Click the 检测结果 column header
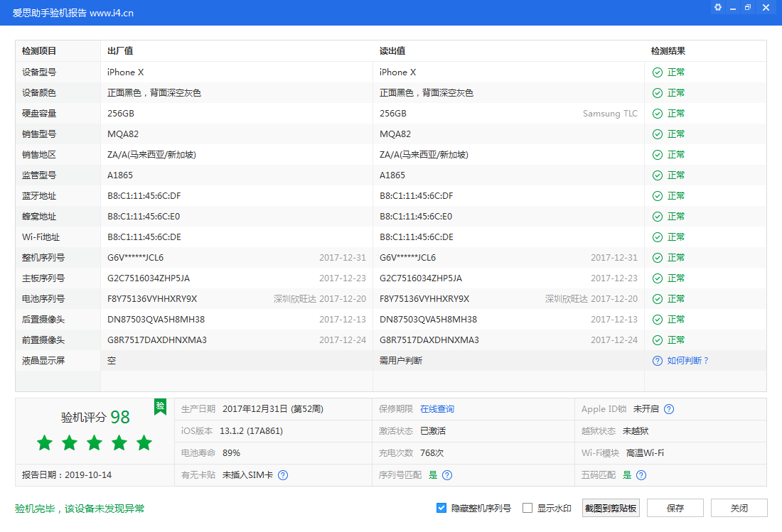The width and height of the screenshot is (782, 532). tap(668, 51)
